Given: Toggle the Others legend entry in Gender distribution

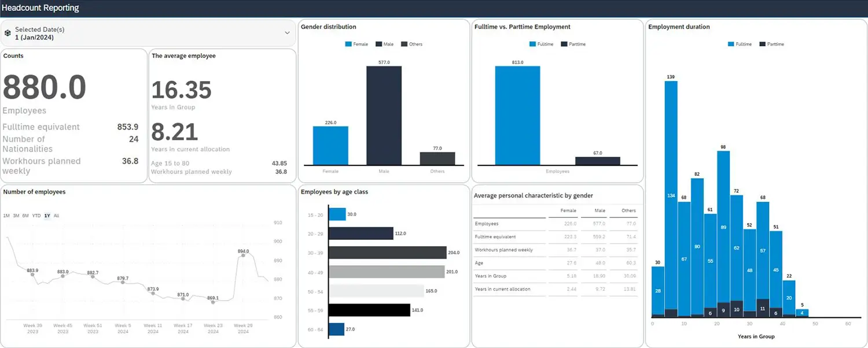Looking at the screenshot, I should [x=411, y=44].
